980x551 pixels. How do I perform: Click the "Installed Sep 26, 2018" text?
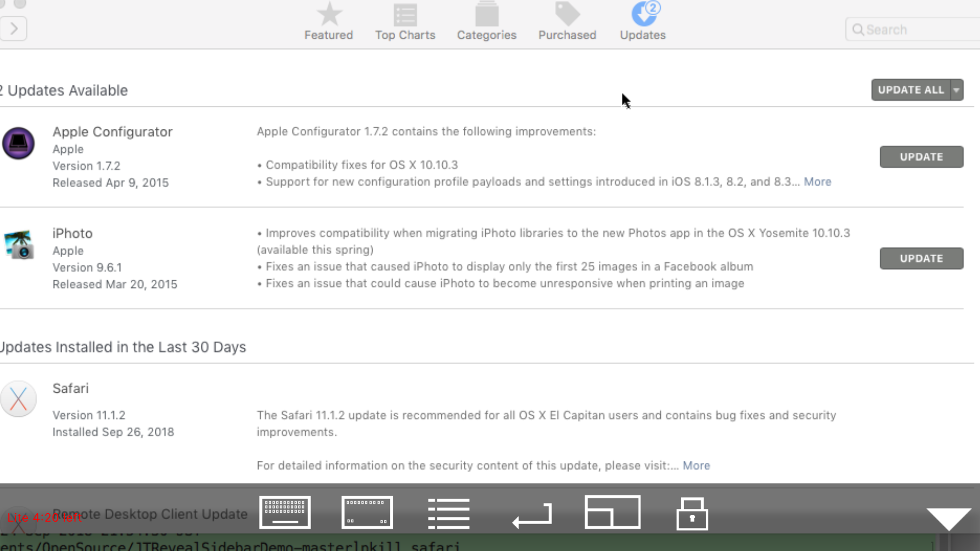pos(113,432)
